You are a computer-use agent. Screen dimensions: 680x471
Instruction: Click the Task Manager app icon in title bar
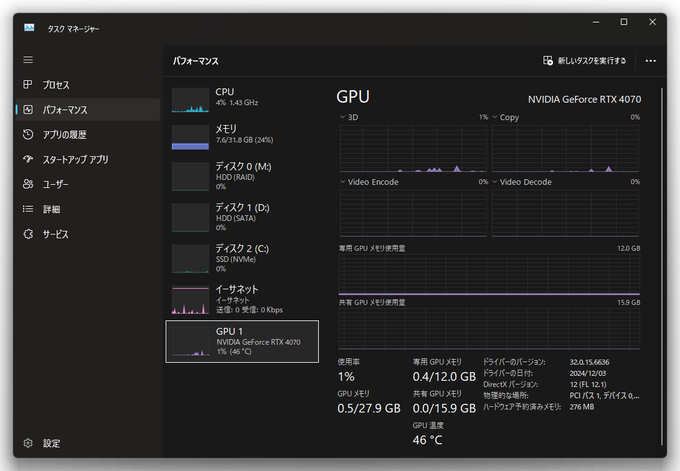pyautogui.click(x=29, y=28)
